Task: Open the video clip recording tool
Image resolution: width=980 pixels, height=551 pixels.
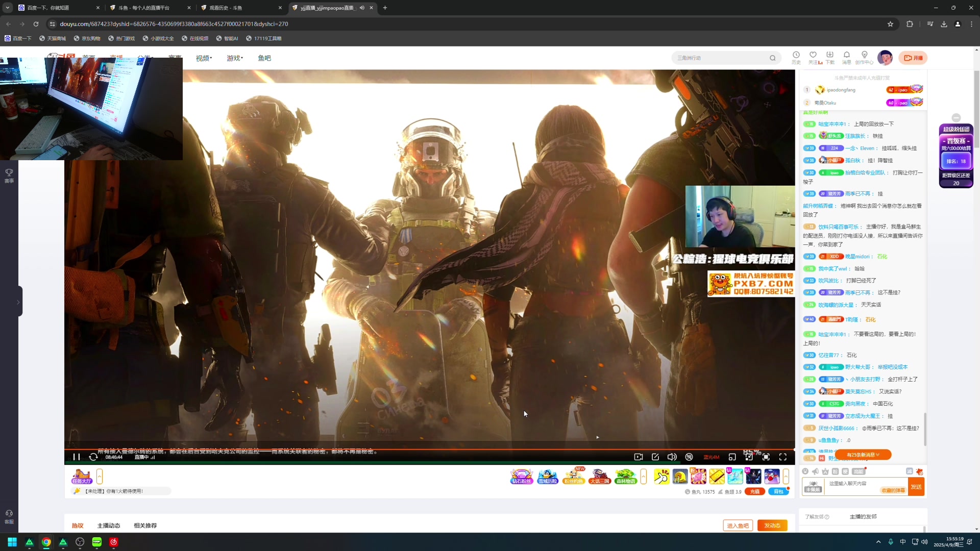Action: pyautogui.click(x=638, y=457)
